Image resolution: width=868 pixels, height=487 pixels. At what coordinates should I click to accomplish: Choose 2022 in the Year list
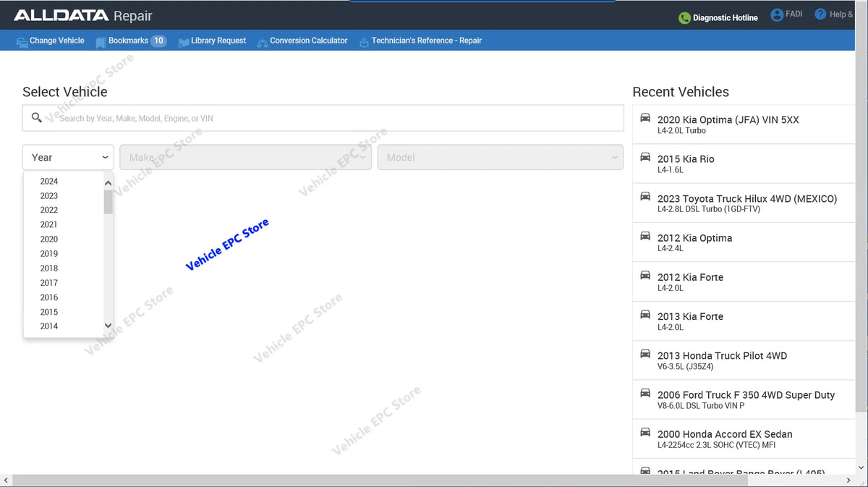(x=49, y=211)
